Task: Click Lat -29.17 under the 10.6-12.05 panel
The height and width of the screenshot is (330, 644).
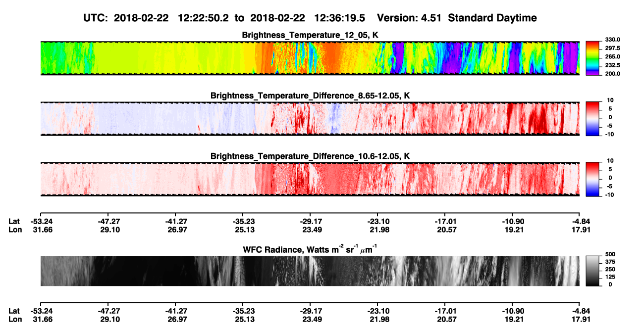Action: pos(310,222)
